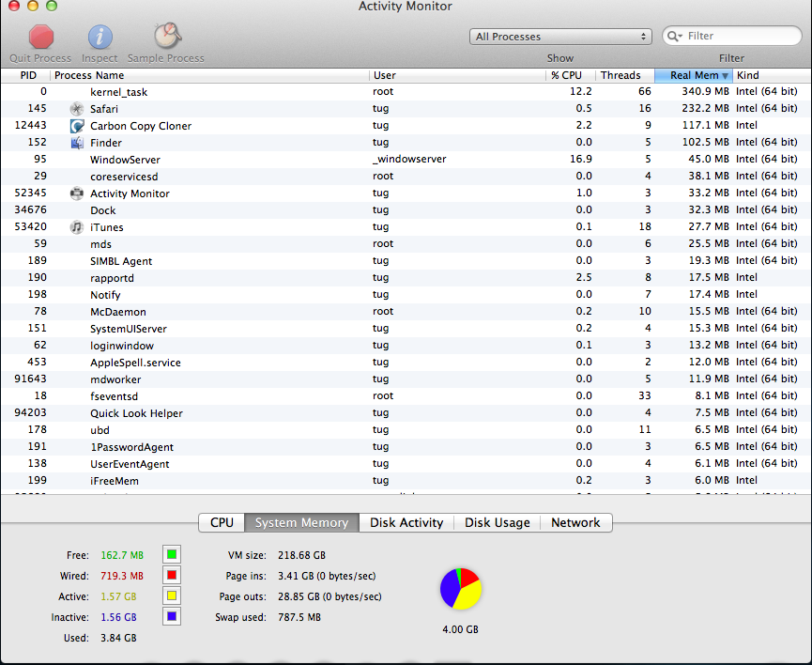Sort by the Process Name column header
The width and height of the screenshot is (812, 665).
pyautogui.click(x=209, y=75)
